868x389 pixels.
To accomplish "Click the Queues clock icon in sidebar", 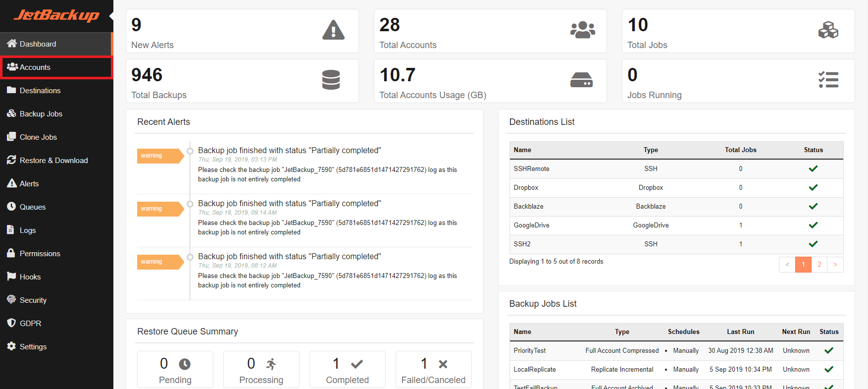I will coord(12,207).
